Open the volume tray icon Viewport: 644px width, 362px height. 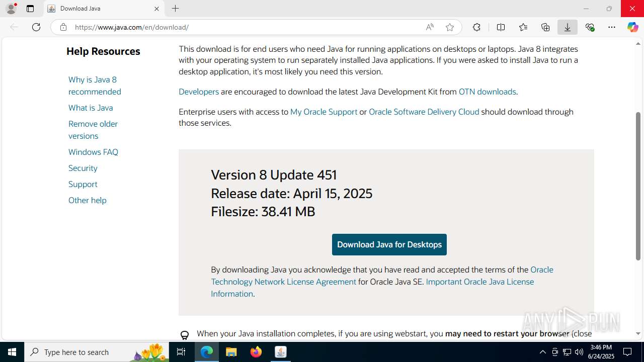pyautogui.click(x=579, y=352)
